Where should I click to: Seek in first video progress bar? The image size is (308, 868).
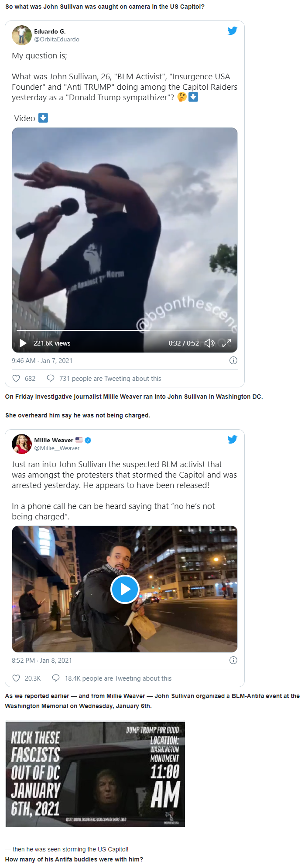[125, 330]
